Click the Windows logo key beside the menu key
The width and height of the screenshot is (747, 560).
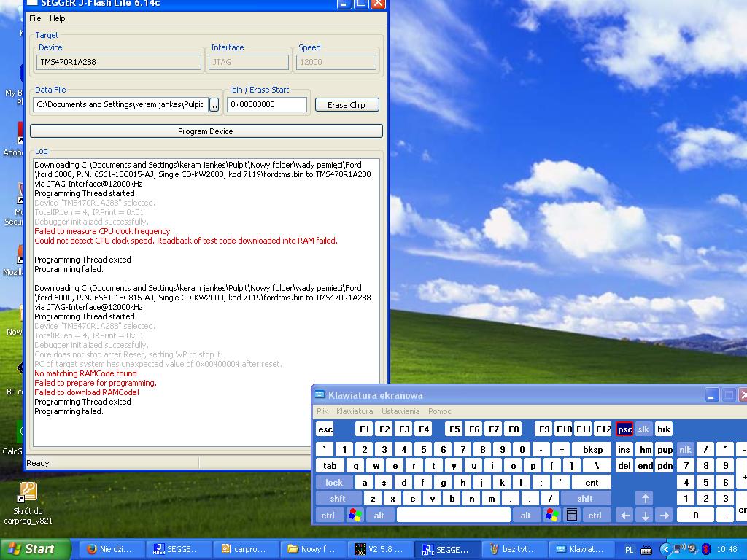tap(552, 515)
